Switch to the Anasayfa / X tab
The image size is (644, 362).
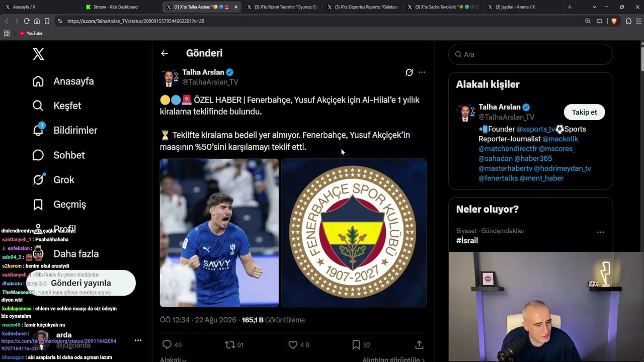click(x=40, y=7)
